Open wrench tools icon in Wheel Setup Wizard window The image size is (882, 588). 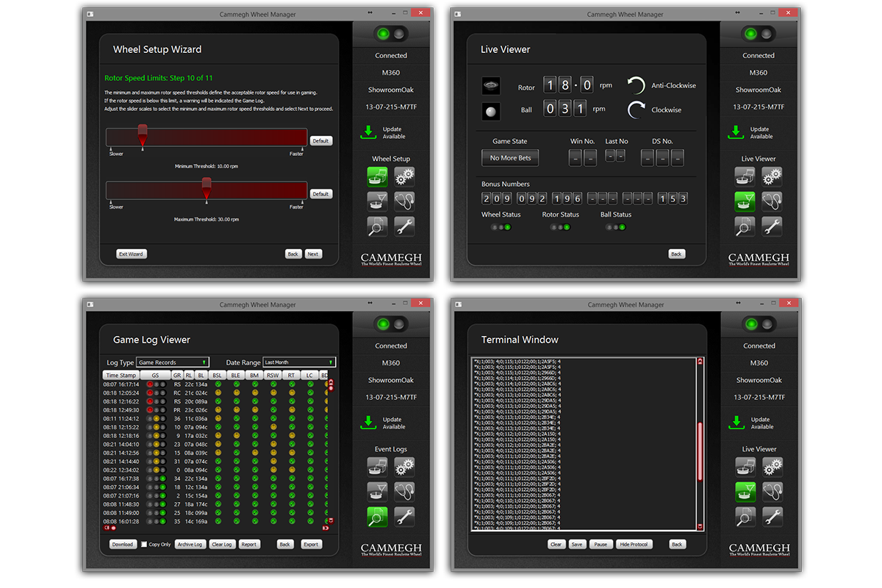pos(404,226)
